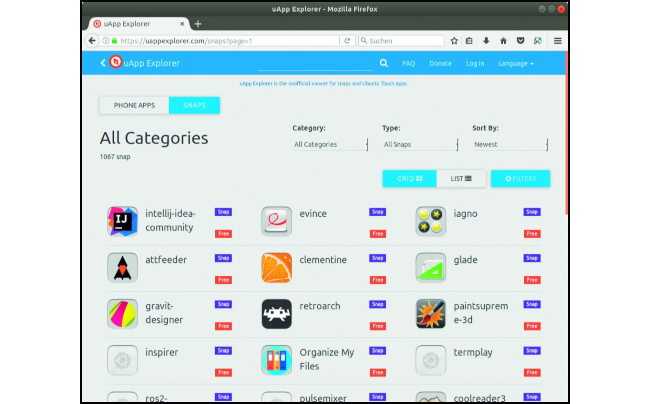Image resolution: width=650 pixels, height=404 pixels.
Task: Expand the Category dropdown
Action: (330, 144)
